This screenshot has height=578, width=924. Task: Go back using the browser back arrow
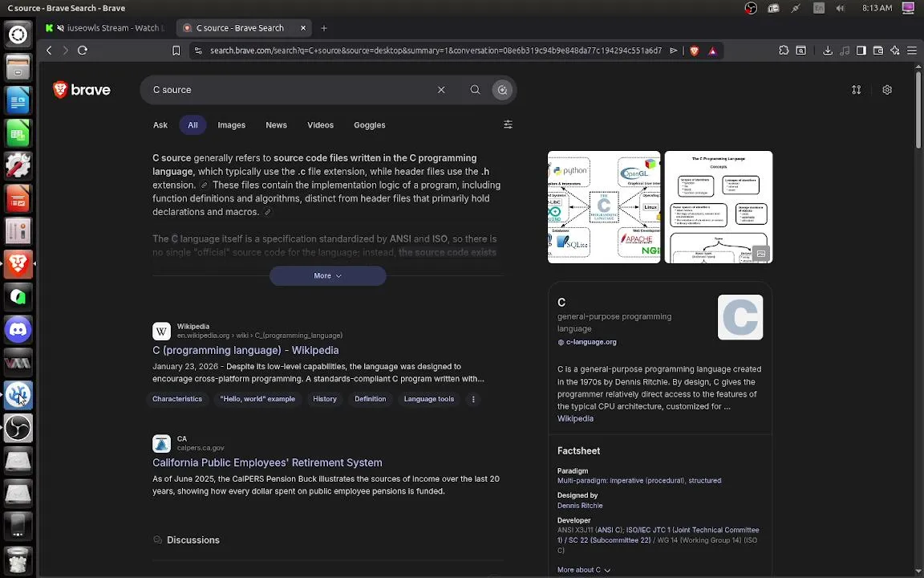49,51
